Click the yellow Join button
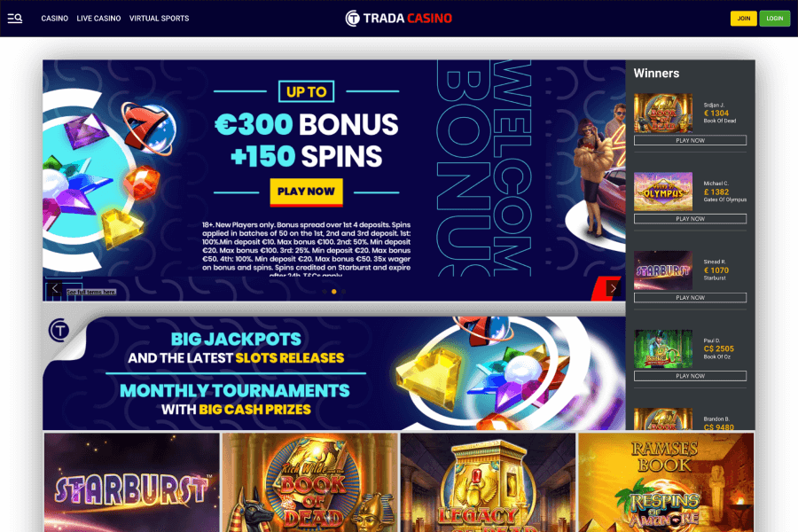This screenshot has width=798, height=532. 744,19
